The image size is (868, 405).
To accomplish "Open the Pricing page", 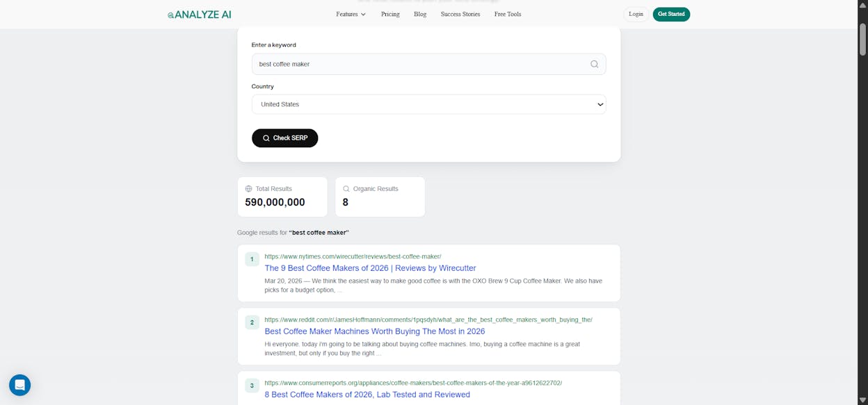I will pos(390,14).
